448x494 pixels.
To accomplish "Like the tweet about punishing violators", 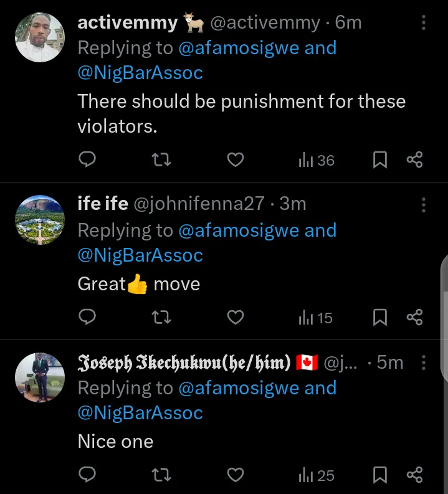I will (x=235, y=160).
